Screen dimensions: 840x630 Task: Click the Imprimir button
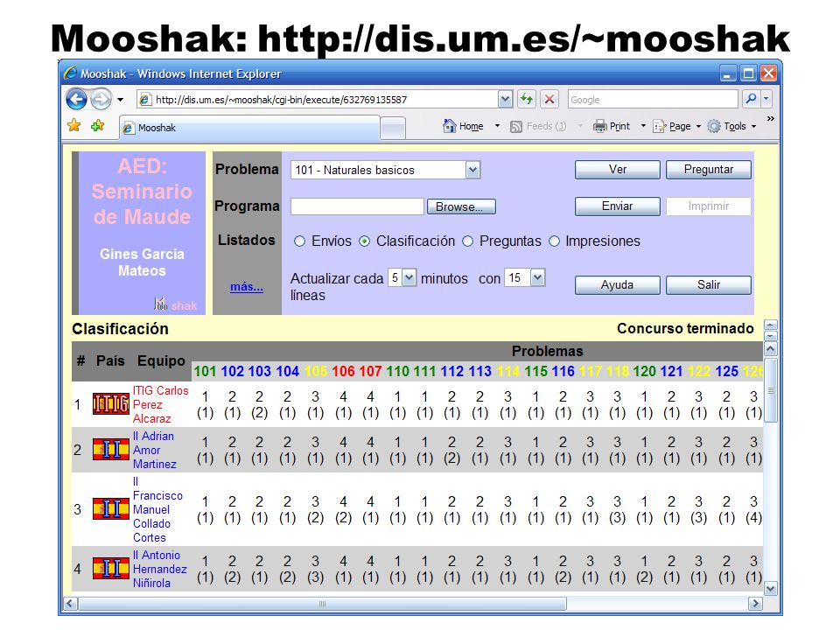tap(708, 206)
